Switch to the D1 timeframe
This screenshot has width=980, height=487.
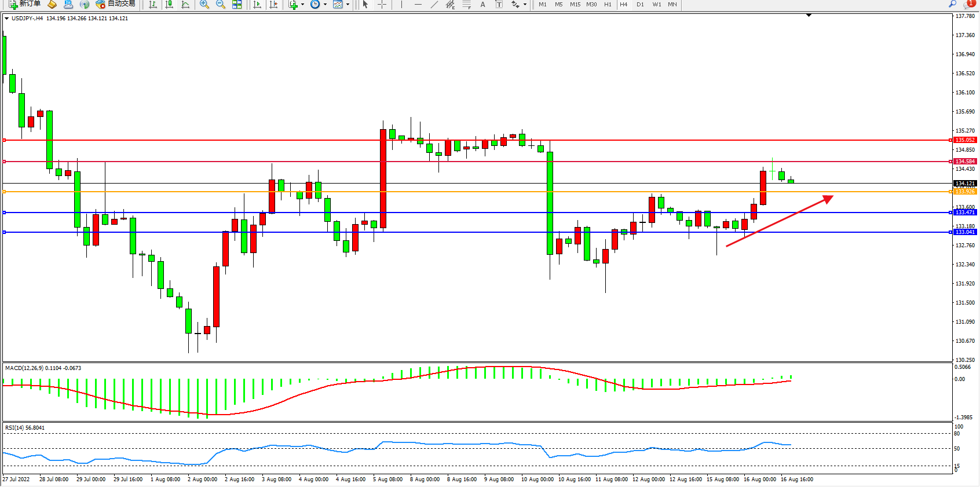(640, 5)
